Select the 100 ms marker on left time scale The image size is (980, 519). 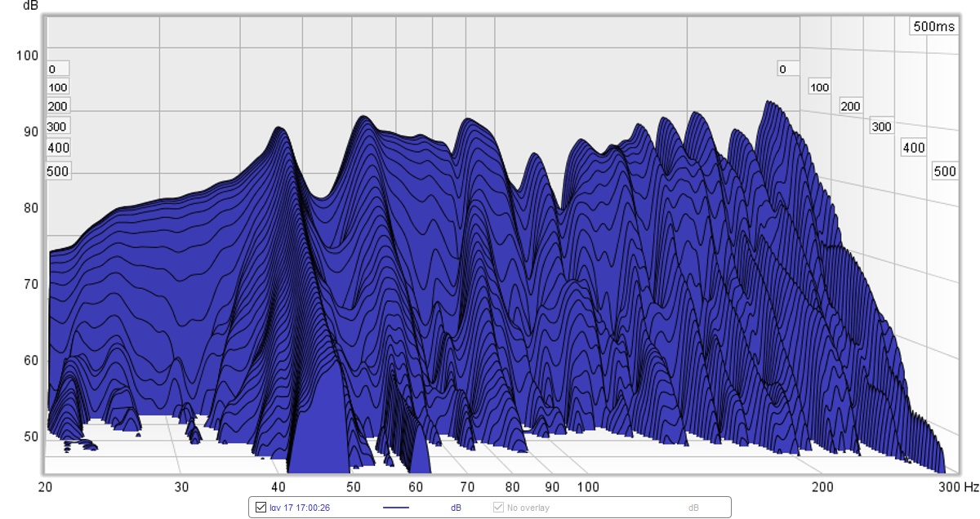(58, 87)
